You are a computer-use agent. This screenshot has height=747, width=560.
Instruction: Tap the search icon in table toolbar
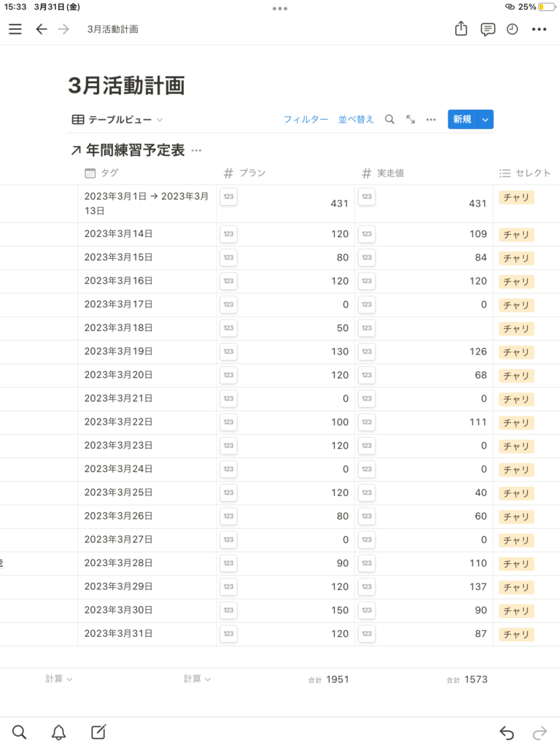(390, 120)
